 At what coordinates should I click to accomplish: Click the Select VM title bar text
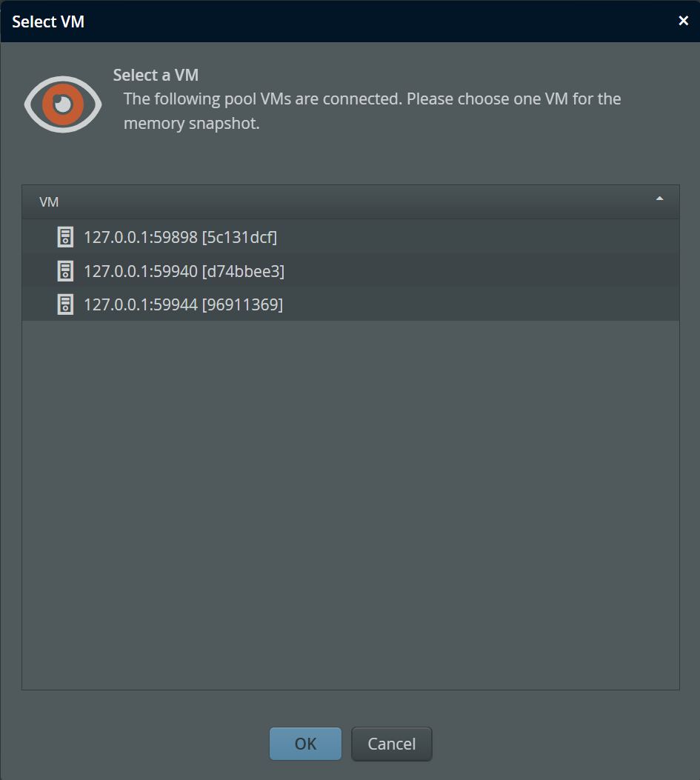[x=48, y=21]
